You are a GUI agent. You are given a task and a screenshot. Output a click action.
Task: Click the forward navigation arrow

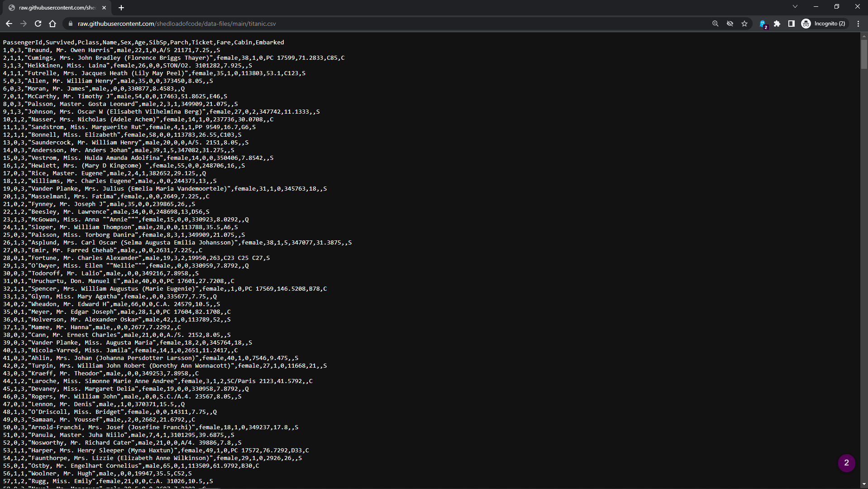[x=24, y=24]
